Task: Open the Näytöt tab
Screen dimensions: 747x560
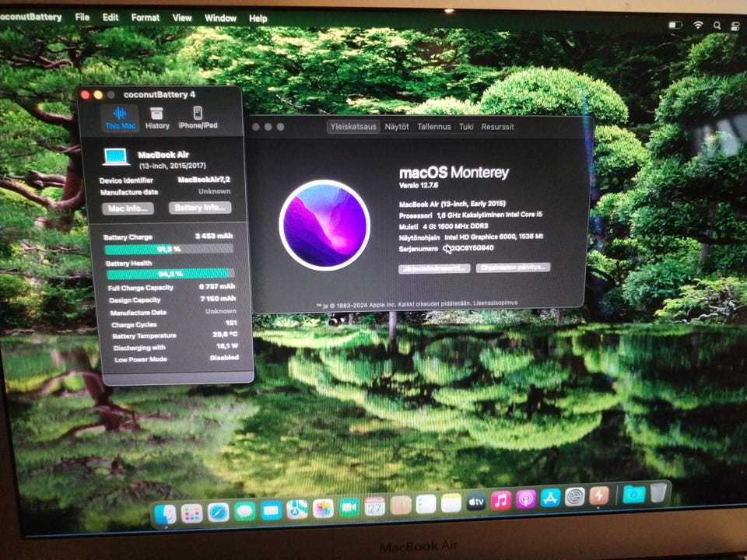Action: point(397,127)
